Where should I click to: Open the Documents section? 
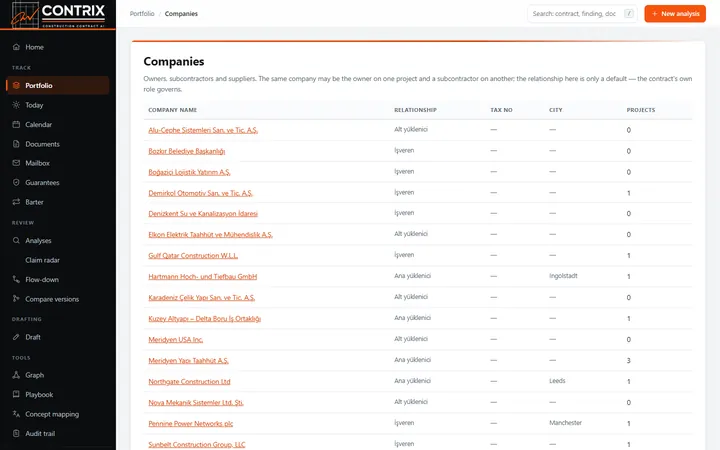(58, 144)
